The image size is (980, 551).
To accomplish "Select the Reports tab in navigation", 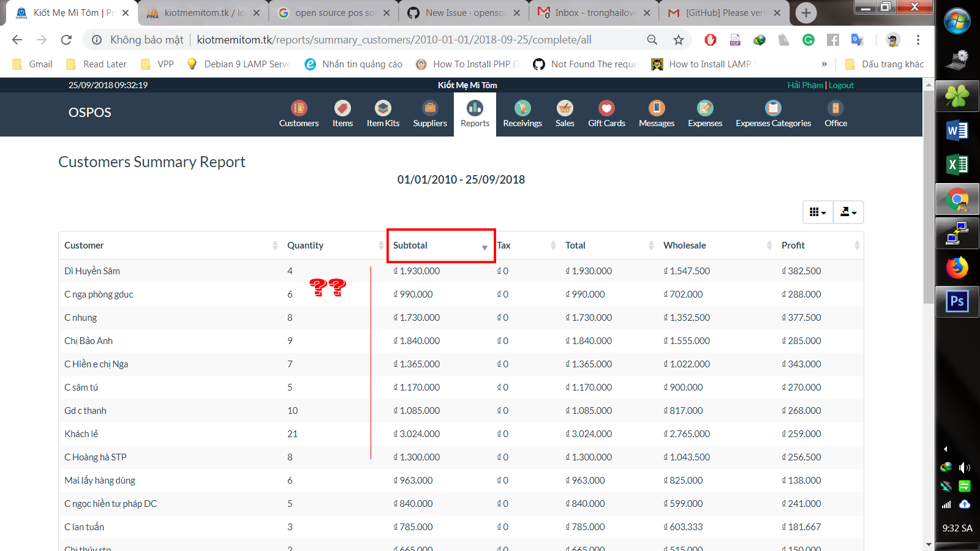I will 475,114.
